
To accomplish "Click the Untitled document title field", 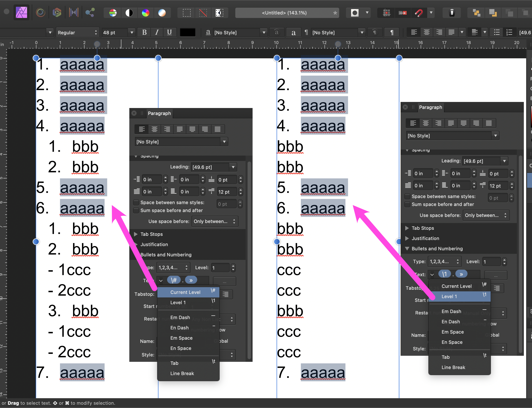I will click(287, 13).
